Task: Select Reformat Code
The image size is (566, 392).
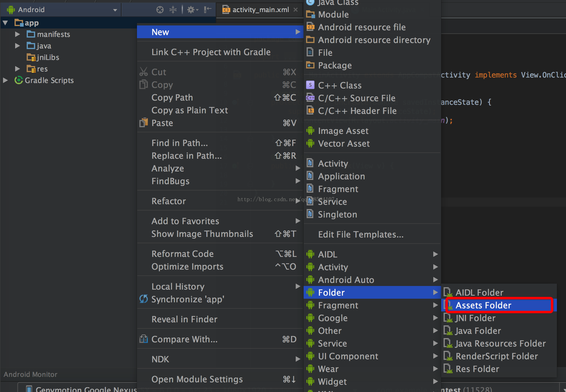Action: pos(220,254)
